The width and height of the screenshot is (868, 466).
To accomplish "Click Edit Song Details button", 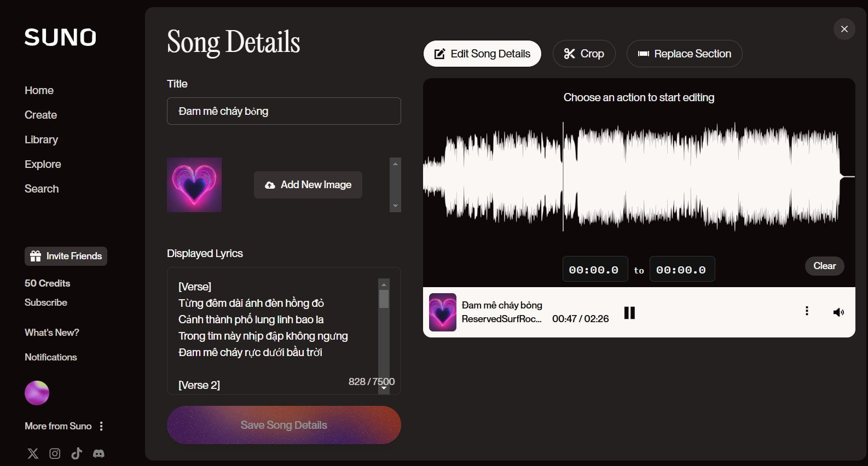I will pos(482,54).
